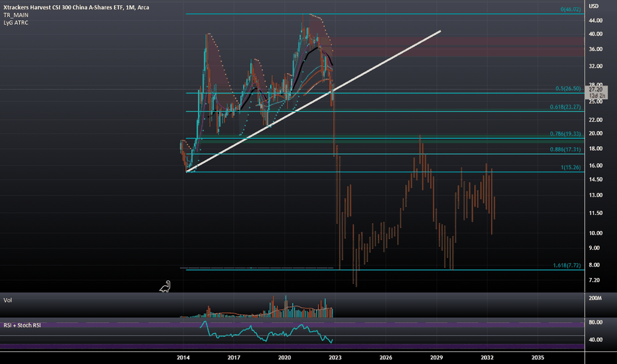Click the dinosaur watermark icon on chart
Image resolution: width=617 pixels, height=364 pixels.
tap(166, 287)
